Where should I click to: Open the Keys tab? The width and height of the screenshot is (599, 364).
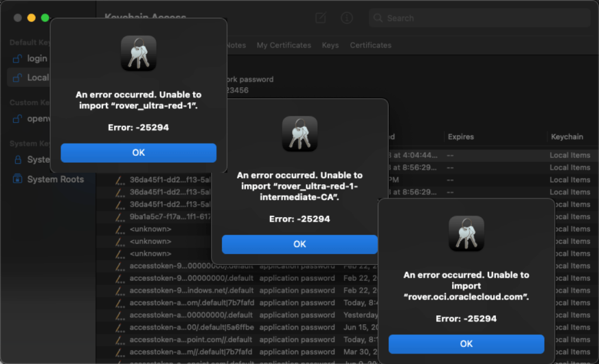(330, 45)
